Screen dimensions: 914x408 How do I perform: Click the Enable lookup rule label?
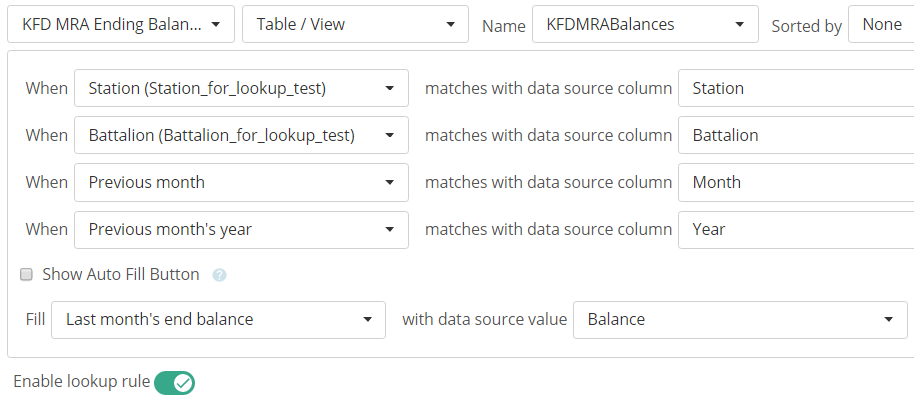tap(81, 381)
